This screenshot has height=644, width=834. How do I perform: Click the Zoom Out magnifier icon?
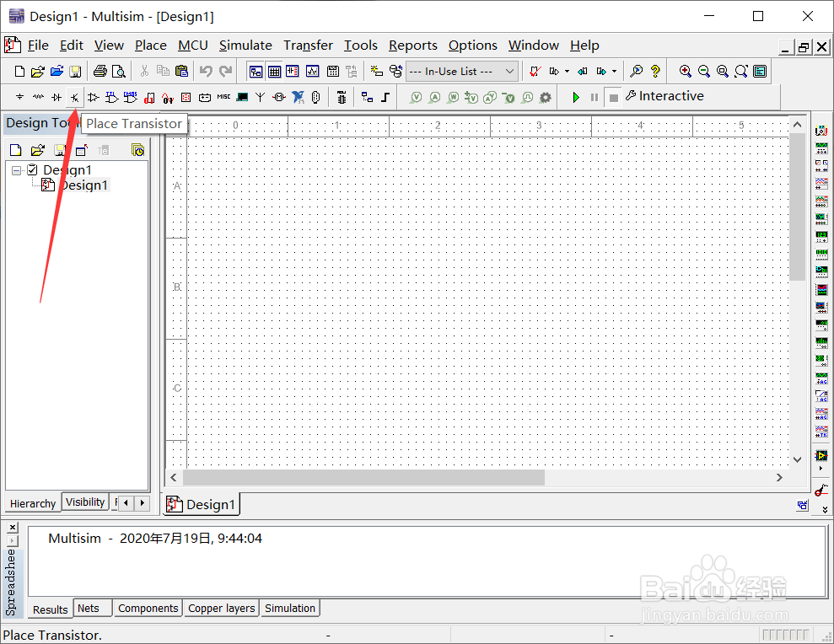[703, 72]
